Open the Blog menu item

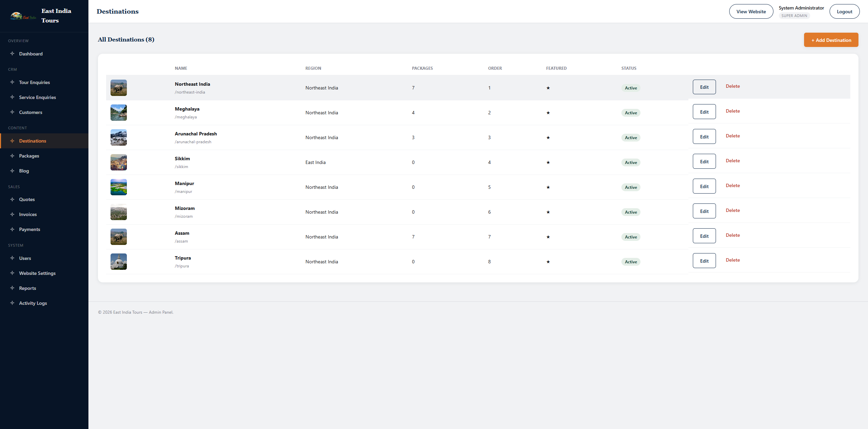[44, 171]
